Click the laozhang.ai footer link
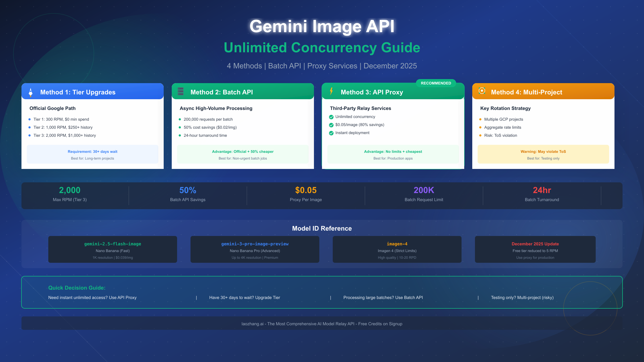 coord(322,324)
